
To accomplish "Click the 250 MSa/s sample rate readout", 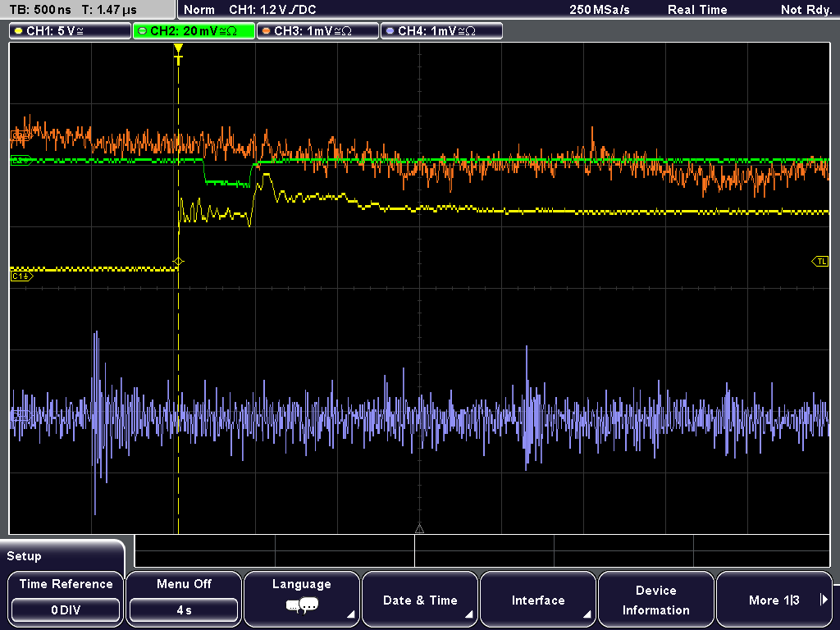I will (x=600, y=10).
